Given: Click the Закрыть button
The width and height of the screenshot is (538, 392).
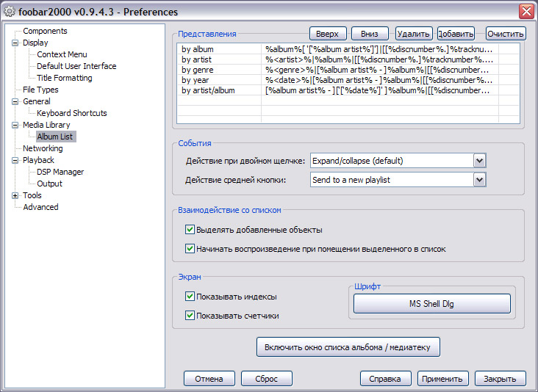Looking at the screenshot, I should (x=501, y=379).
